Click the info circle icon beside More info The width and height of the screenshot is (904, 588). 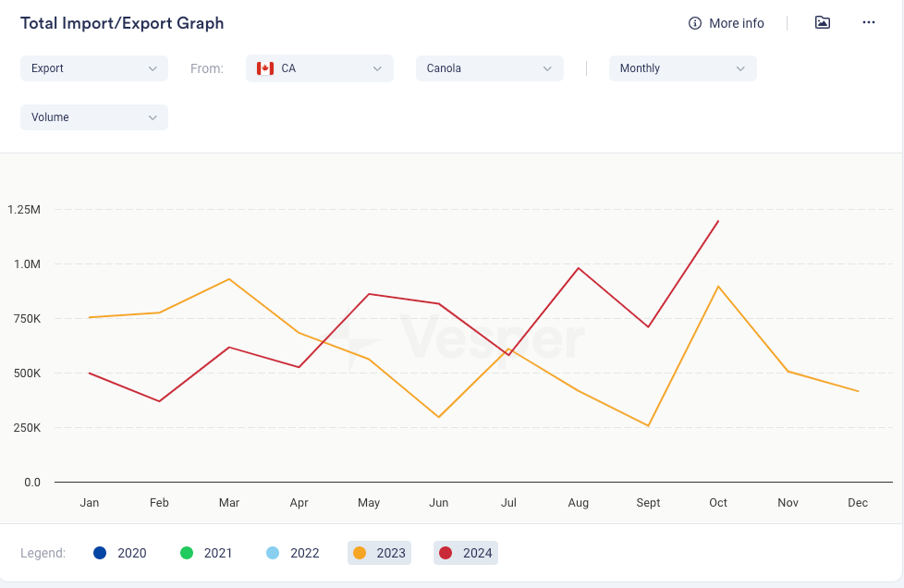coord(695,23)
